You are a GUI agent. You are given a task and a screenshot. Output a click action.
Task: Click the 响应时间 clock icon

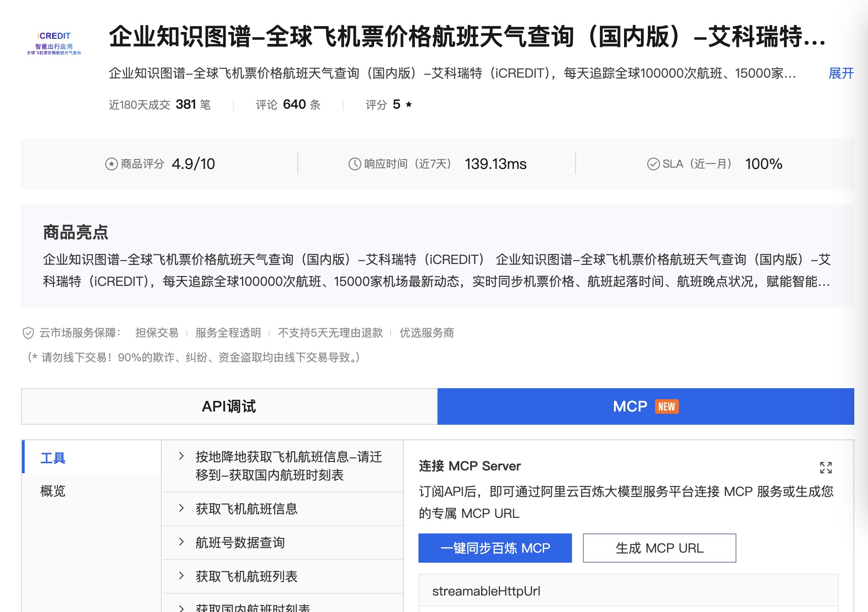click(x=355, y=164)
